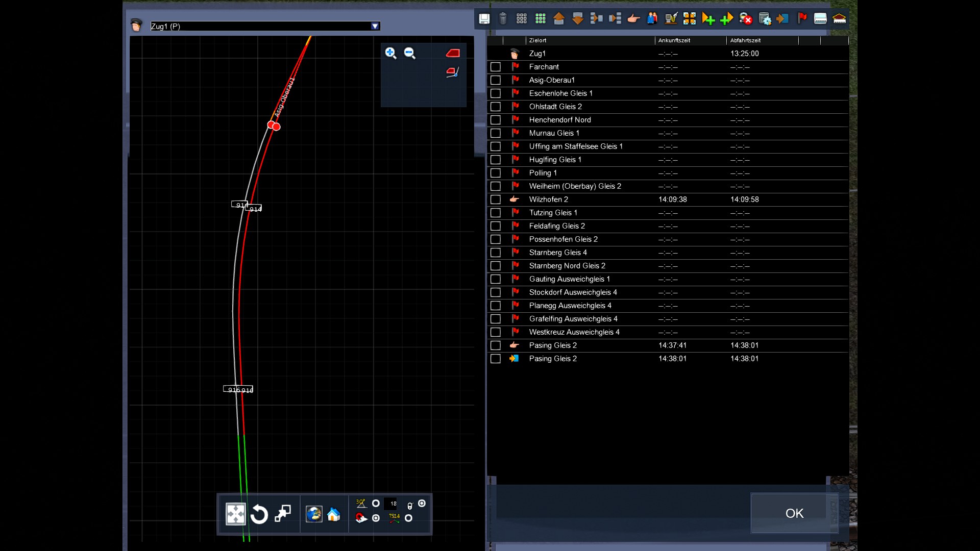
Task: Click the orange move up arrow icon
Action: 559,19
